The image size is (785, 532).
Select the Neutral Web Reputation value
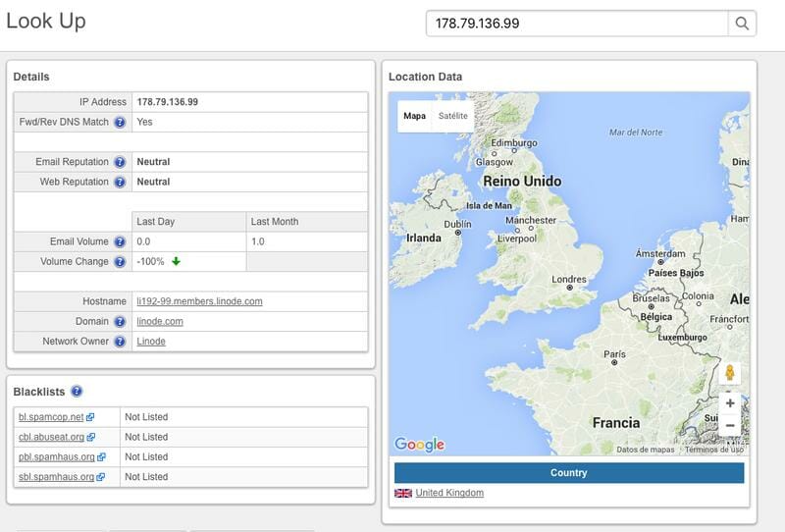(x=153, y=182)
